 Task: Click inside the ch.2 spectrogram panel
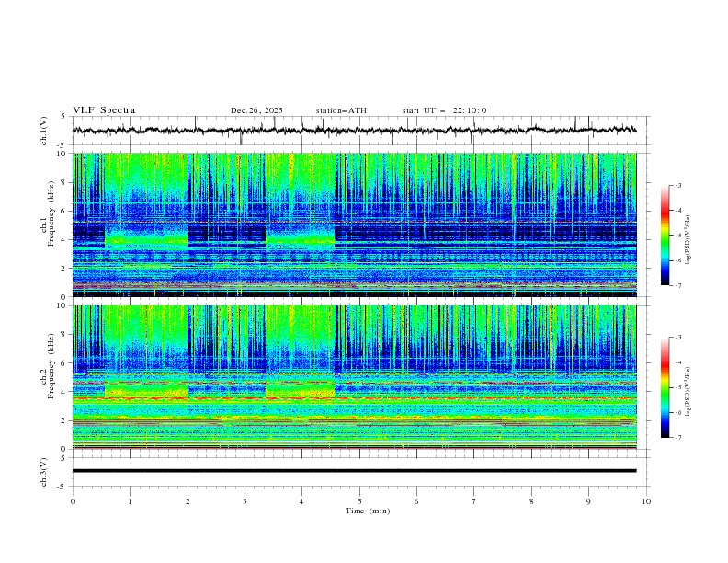[354, 377]
